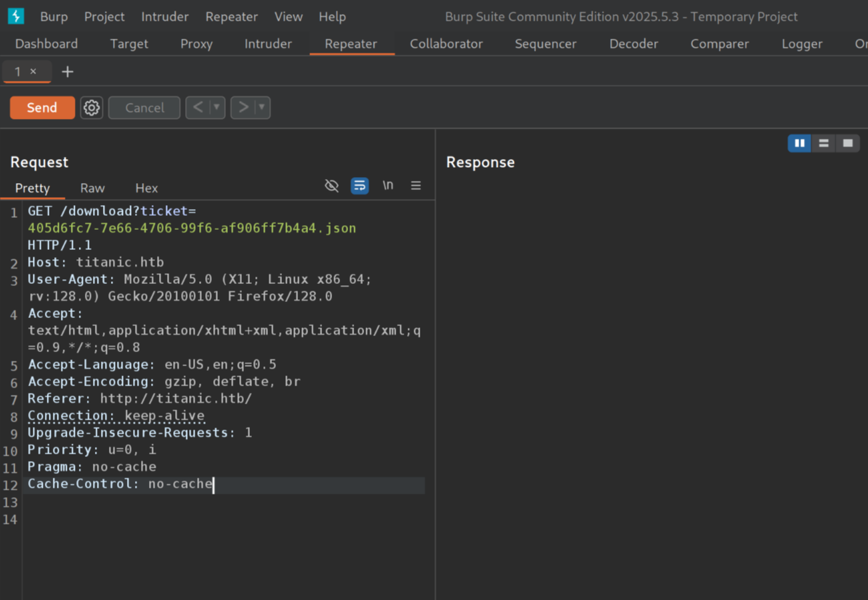
Task: Open back history dropdown arrow
Action: click(x=216, y=108)
